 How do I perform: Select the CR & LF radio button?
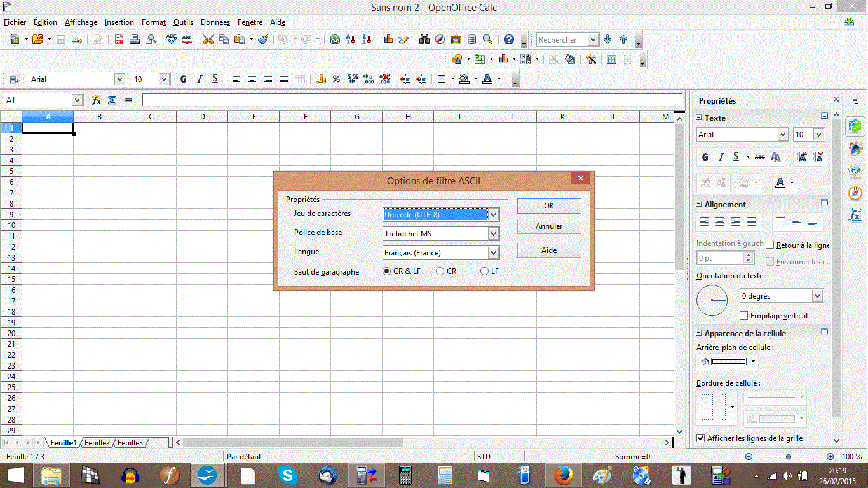tap(387, 271)
